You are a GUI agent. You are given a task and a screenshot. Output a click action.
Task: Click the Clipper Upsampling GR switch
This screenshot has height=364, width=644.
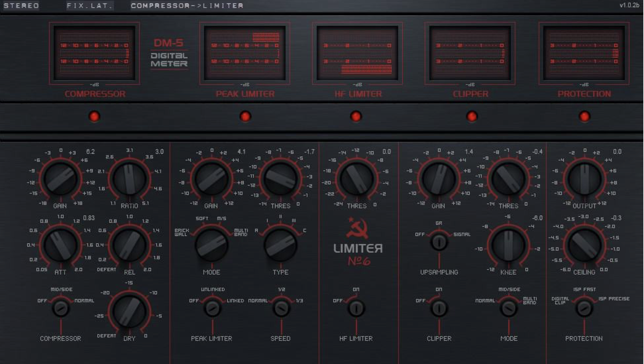click(439, 242)
